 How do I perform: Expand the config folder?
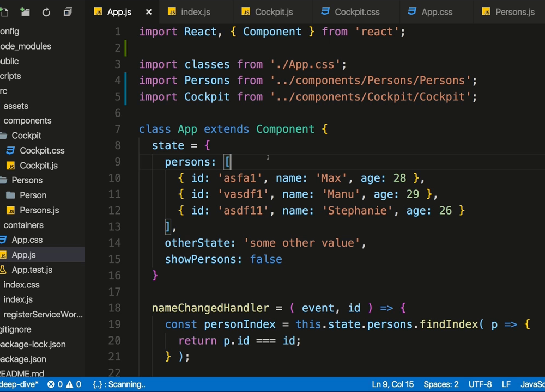coord(10,31)
